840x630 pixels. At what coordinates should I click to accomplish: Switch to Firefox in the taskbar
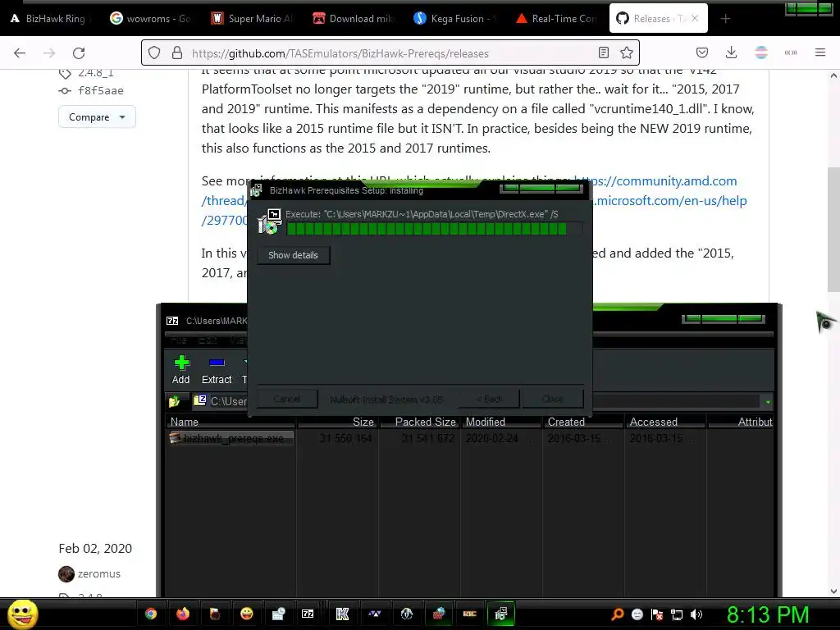(183, 614)
